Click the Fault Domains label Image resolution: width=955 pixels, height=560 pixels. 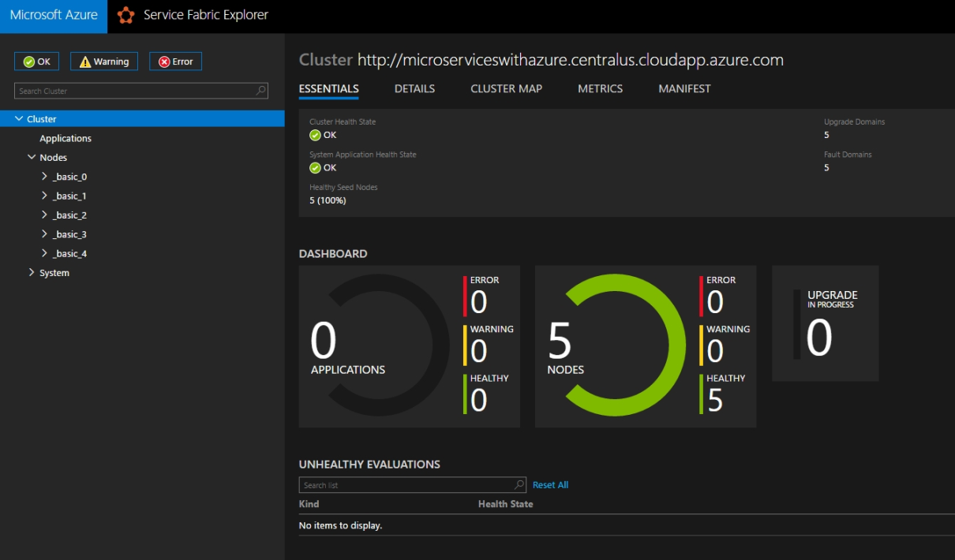[x=848, y=155]
